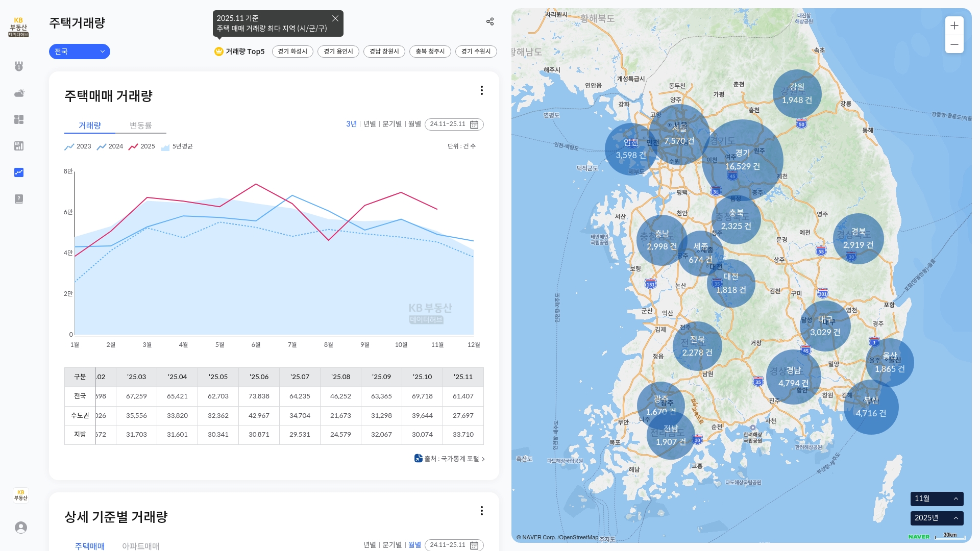Select the 경기 화성시 Top5 chip

point(292,52)
